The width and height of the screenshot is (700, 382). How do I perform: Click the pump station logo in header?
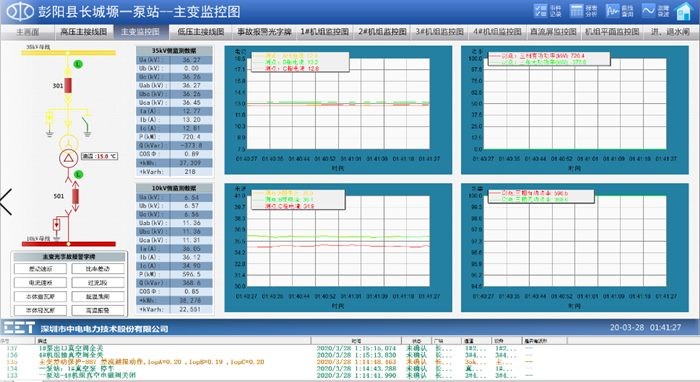20,12
